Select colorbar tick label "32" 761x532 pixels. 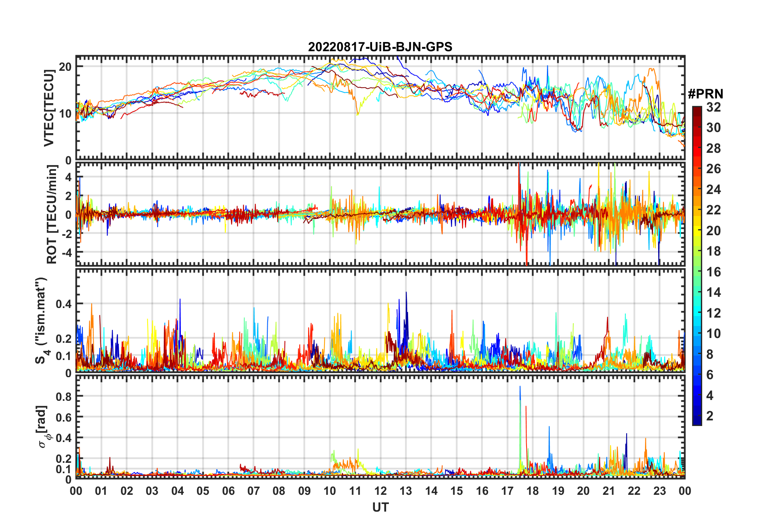pyautogui.click(x=713, y=107)
